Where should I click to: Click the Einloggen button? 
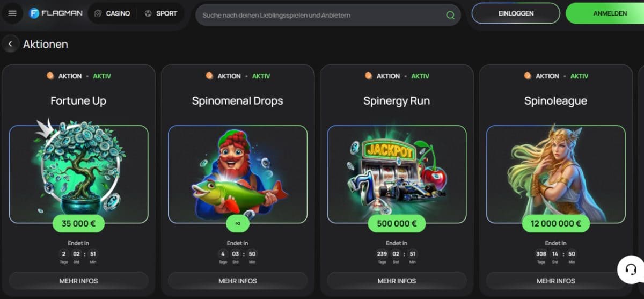[516, 13]
